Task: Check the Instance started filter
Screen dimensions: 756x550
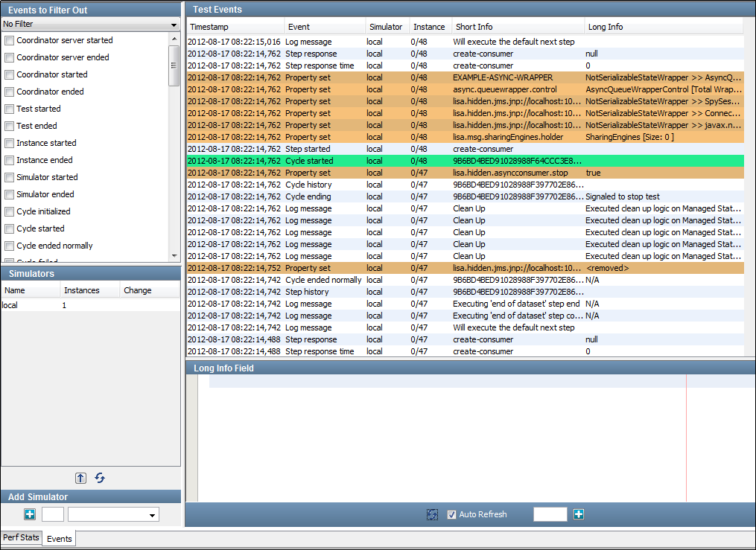Action: click(x=9, y=143)
